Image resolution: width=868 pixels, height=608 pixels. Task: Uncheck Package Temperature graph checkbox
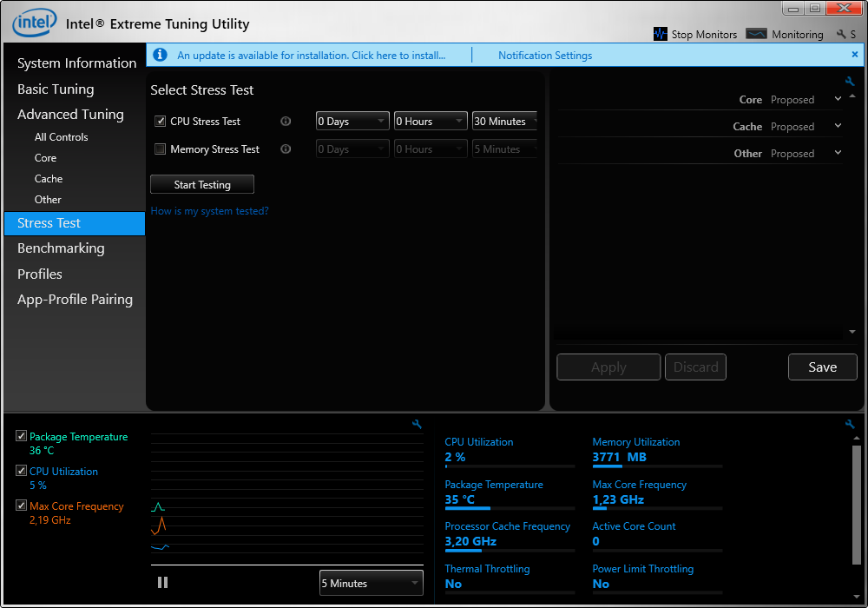coord(21,436)
